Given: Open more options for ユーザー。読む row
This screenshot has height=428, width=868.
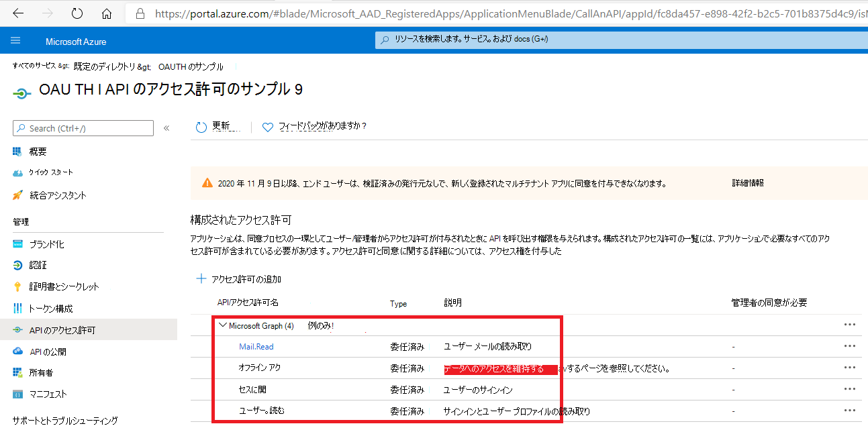Looking at the screenshot, I should pos(850,411).
